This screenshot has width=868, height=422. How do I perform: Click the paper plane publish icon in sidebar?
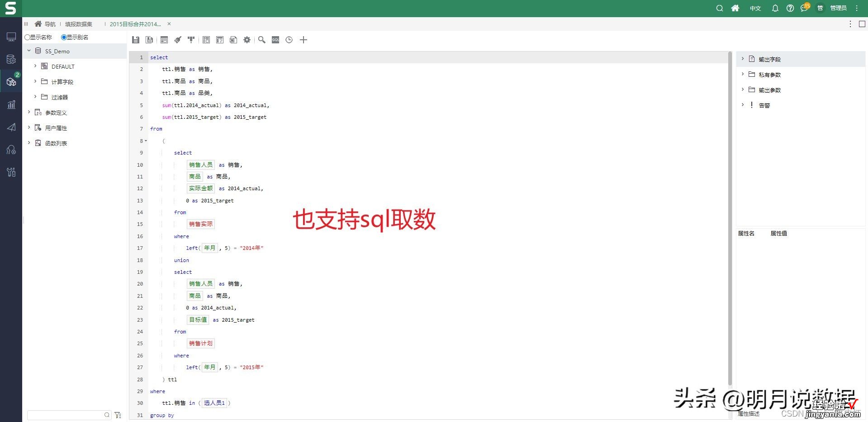click(x=11, y=127)
